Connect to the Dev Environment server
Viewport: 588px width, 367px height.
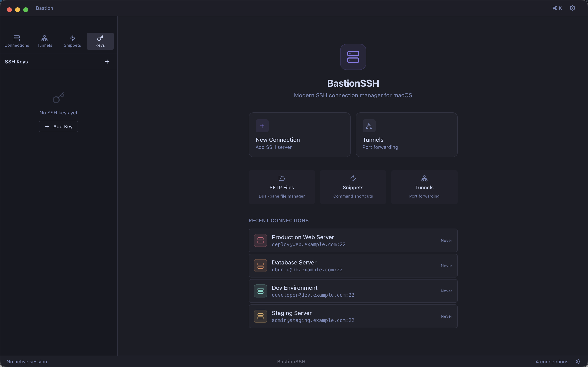point(353,291)
